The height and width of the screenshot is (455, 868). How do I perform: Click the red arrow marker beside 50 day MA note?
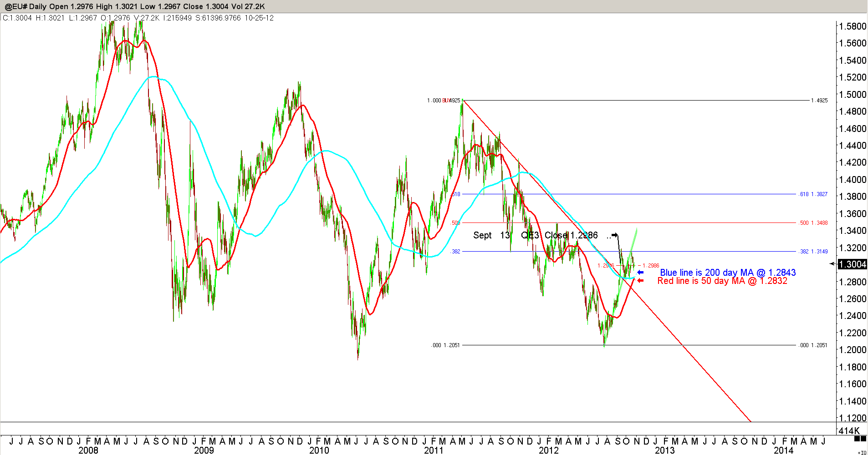click(640, 281)
